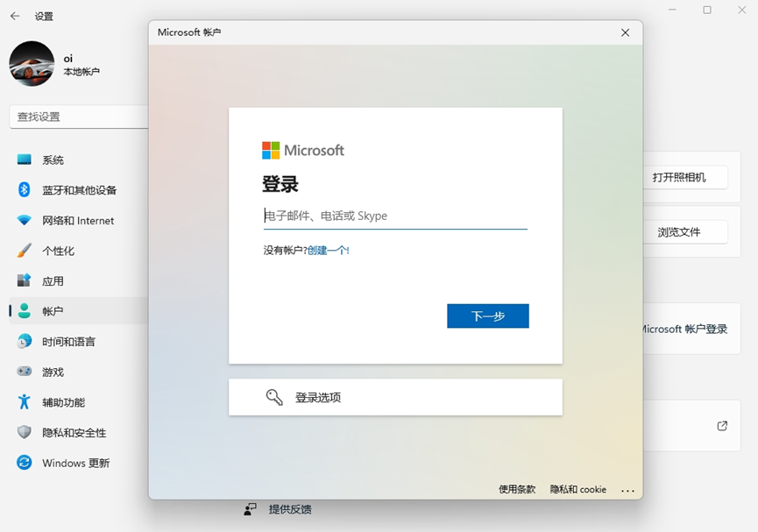Click the feedback person icon
Viewport: 758px width, 532px height.
pos(250,509)
